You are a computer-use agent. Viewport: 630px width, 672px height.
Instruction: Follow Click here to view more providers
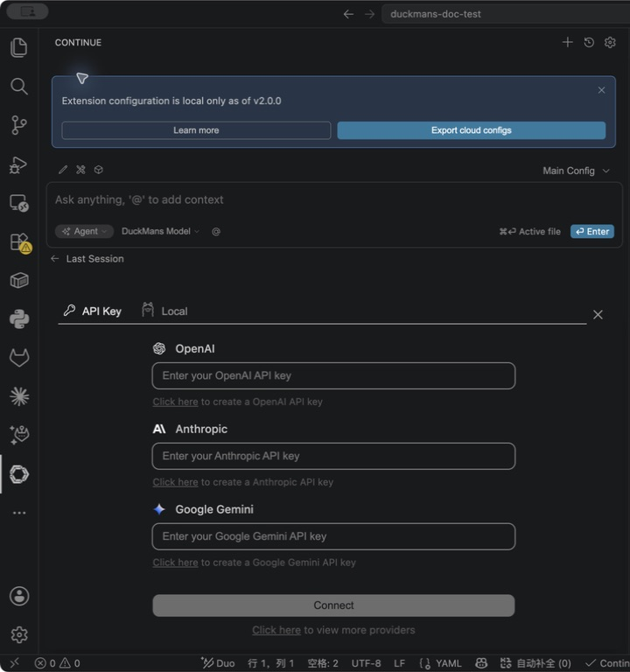(x=276, y=630)
